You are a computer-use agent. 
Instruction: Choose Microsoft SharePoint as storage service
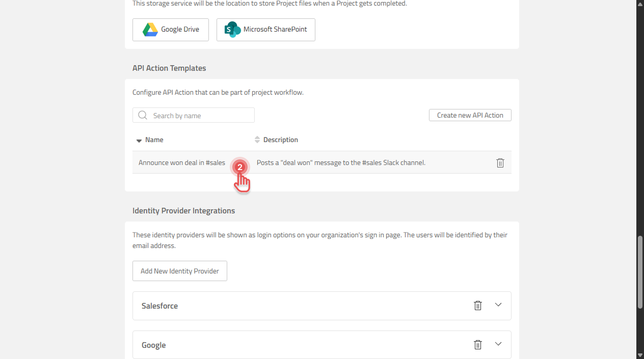[266, 30]
